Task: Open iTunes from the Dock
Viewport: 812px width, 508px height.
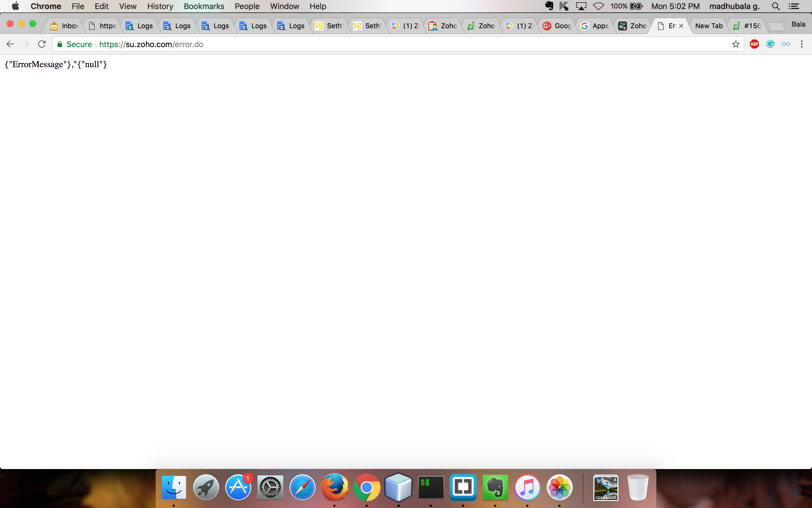Action: pyautogui.click(x=527, y=487)
